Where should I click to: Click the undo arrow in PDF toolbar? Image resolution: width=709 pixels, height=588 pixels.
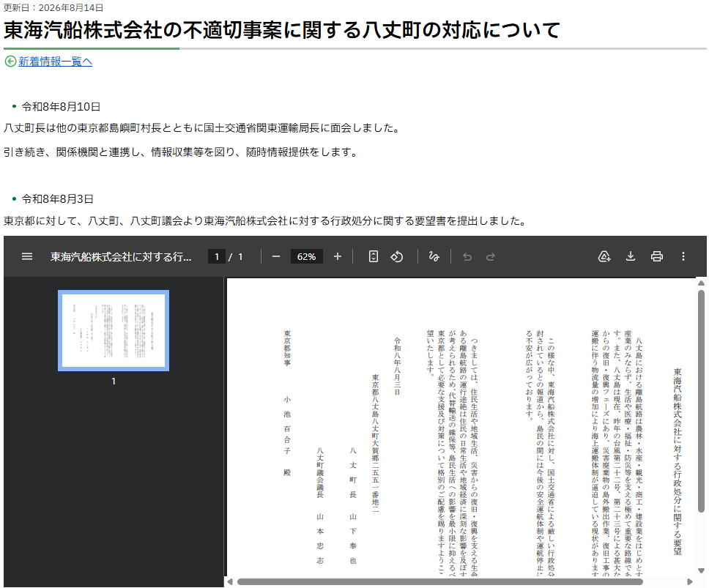click(467, 257)
